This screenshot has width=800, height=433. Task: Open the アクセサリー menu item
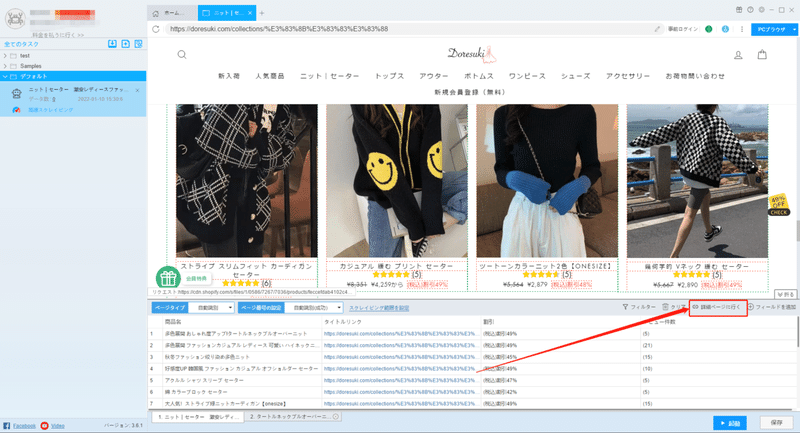[628, 76]
